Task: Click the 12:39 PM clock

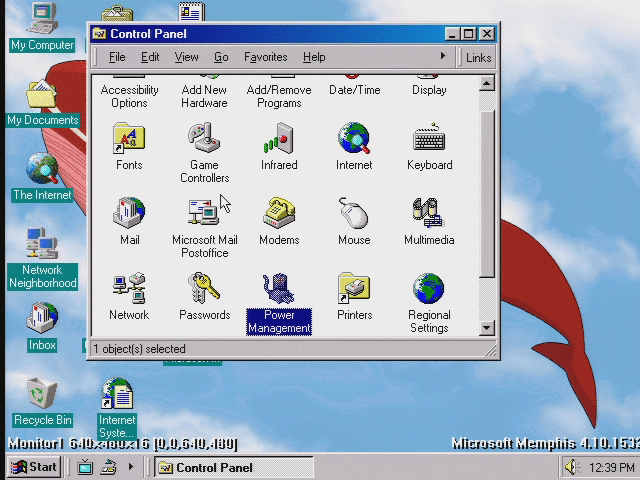Action: tap(611, 468)
